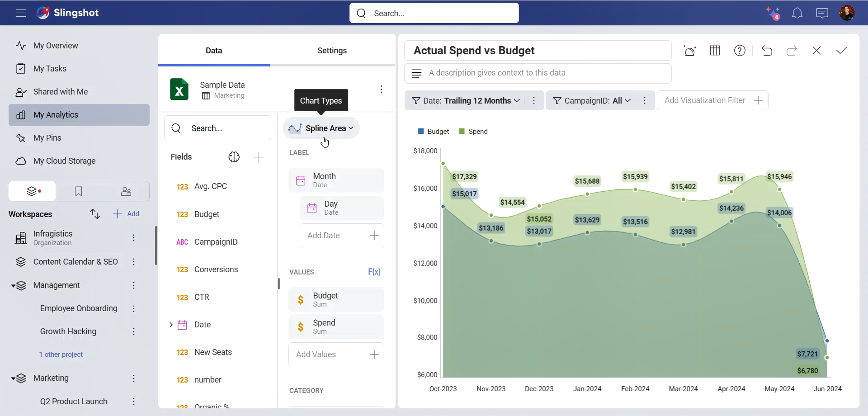Open the AI sparkle notifications icon

(x=773, y=13)
